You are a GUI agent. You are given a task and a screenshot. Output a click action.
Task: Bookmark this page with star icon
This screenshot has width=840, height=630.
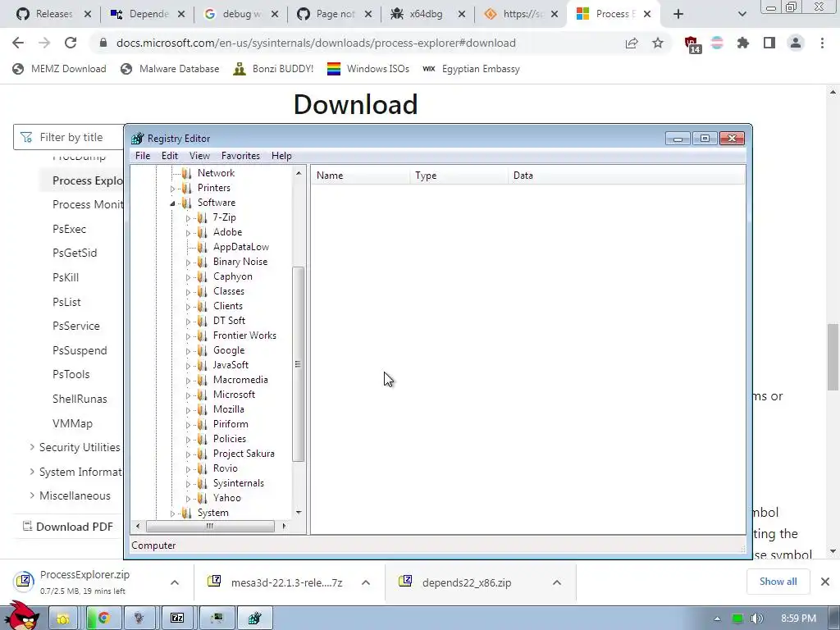coord(658,43)
